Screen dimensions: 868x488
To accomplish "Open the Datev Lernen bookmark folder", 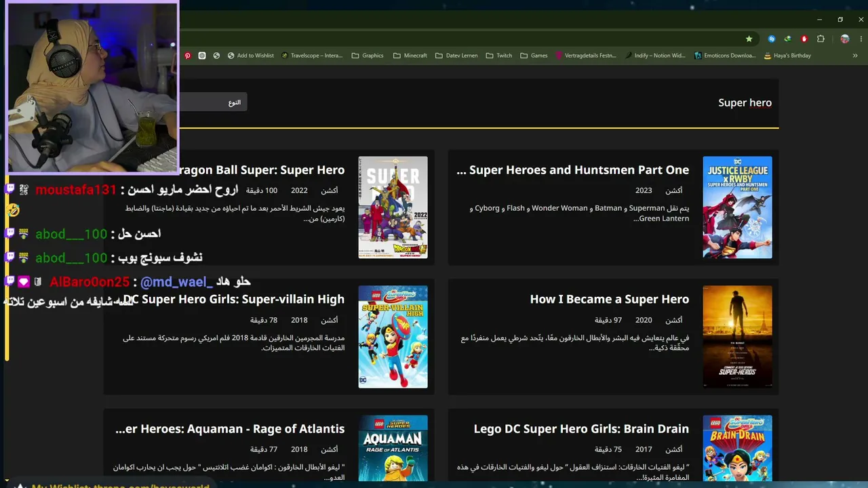I will point(456,56).
